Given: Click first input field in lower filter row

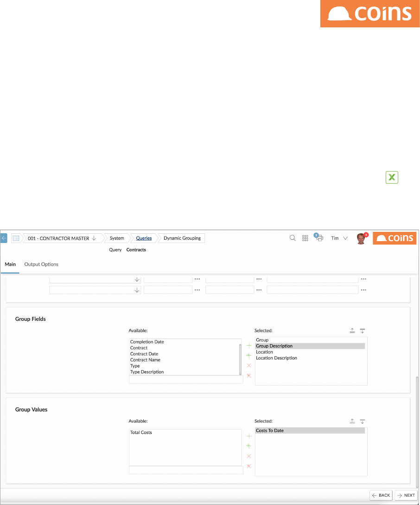Looking at the screenshot, I should pyautogui.click(x=168, y=290).
